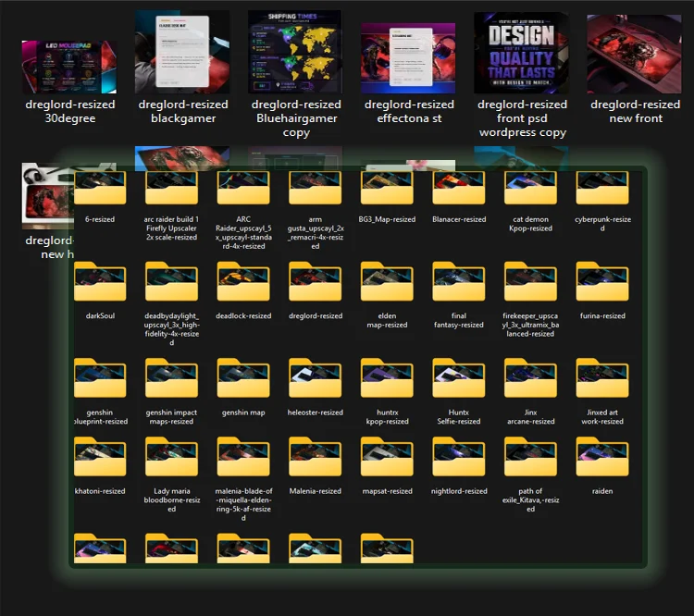This screenshot has height=616, width=694.
Task: Select the heleoster-resized folder icon
Action: coord(316,378)
